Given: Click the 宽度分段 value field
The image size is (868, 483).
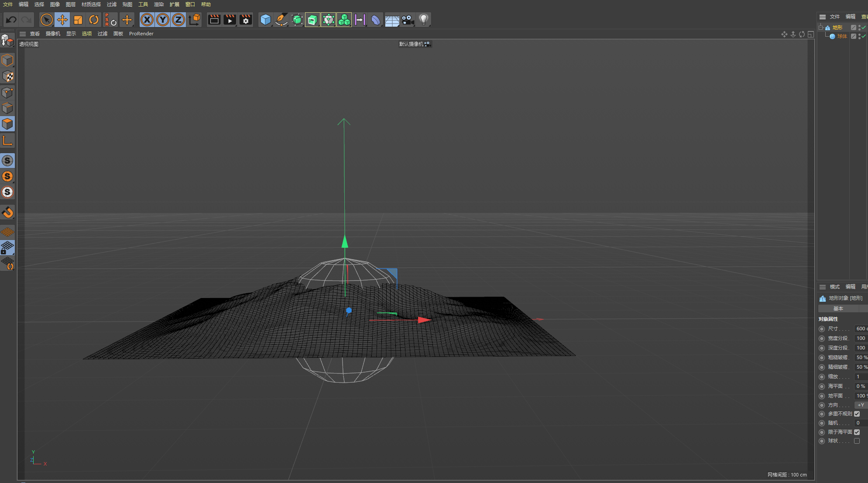Looking at the screenshot, I should pos(861,338).
